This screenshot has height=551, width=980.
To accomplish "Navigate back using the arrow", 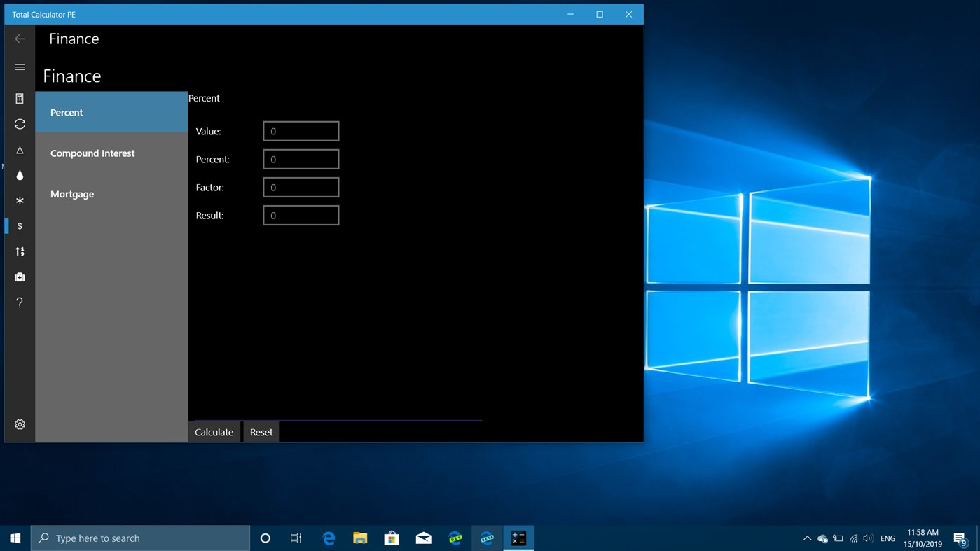I will point(20,39).
